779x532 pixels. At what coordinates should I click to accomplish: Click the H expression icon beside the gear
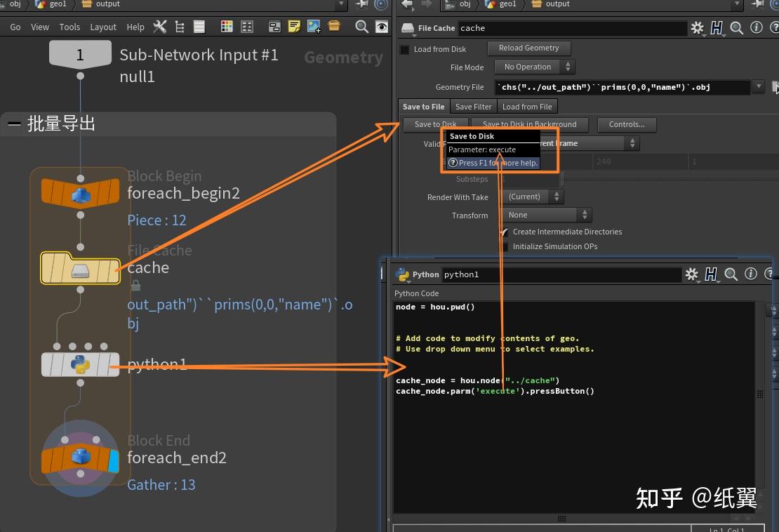pyautogui.click(x=715, y=28)
